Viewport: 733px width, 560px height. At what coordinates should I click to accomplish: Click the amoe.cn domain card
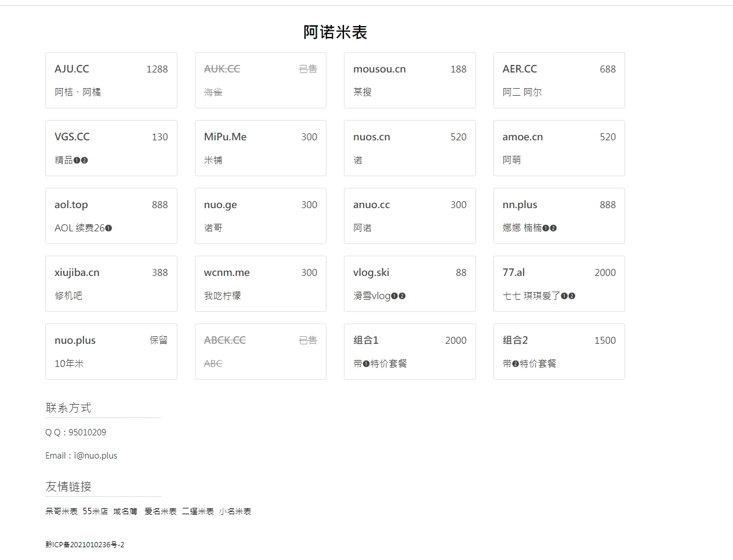pyautogui.click(x=559, y=148)
